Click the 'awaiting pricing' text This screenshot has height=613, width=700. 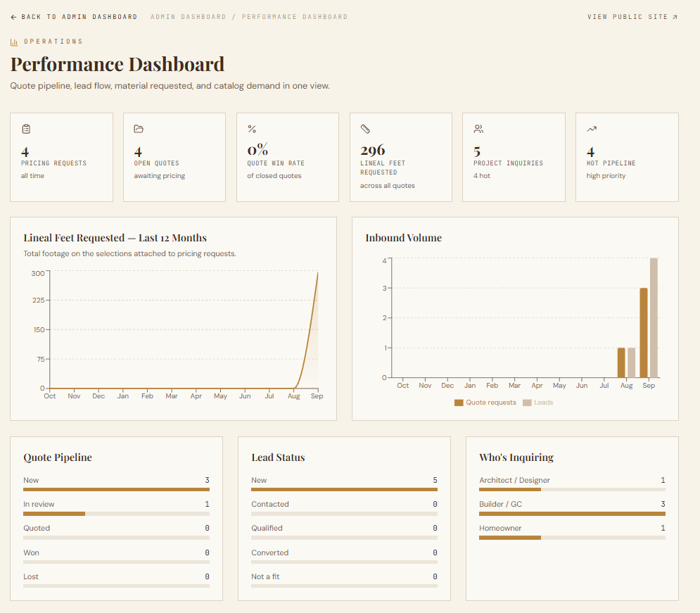(160, 176)
